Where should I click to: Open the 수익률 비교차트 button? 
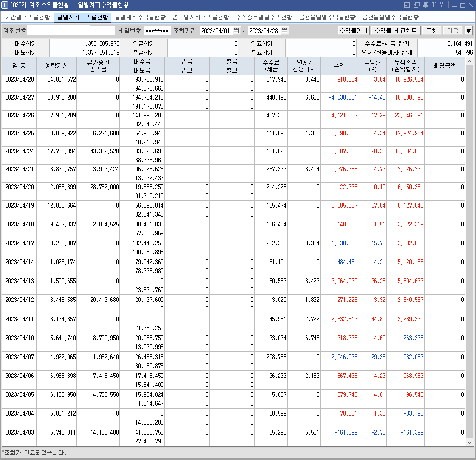pyautogui.click(x=396, y=31)
